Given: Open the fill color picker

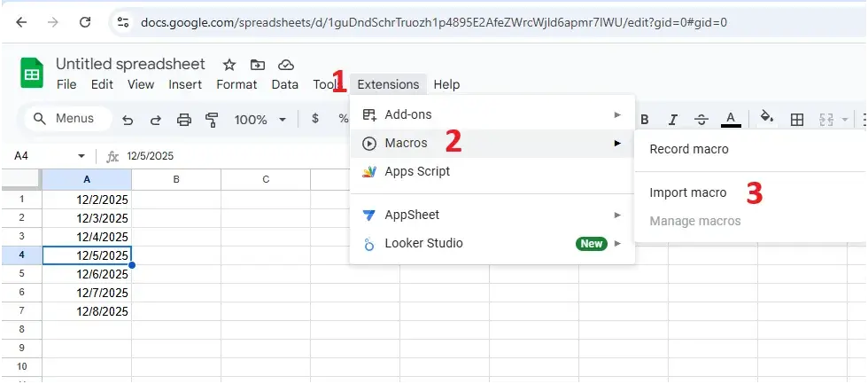Looking at the screenshot, I should click(x=767, y=120).
